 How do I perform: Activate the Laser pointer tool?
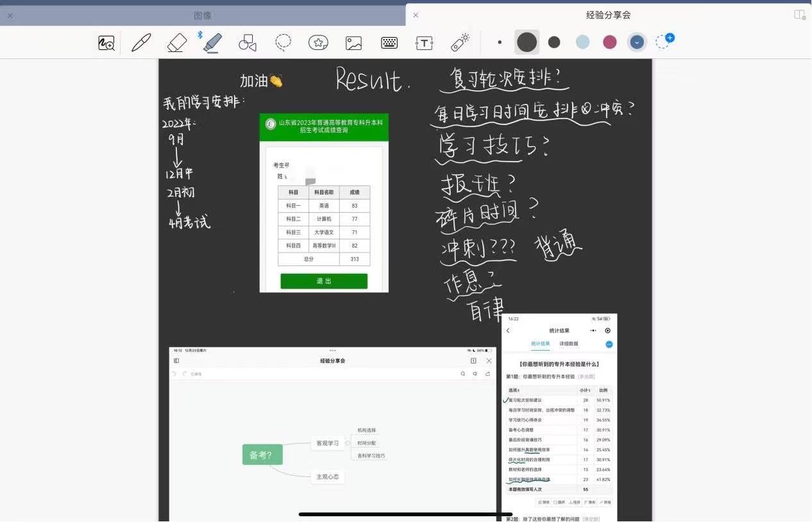[460, 43]
